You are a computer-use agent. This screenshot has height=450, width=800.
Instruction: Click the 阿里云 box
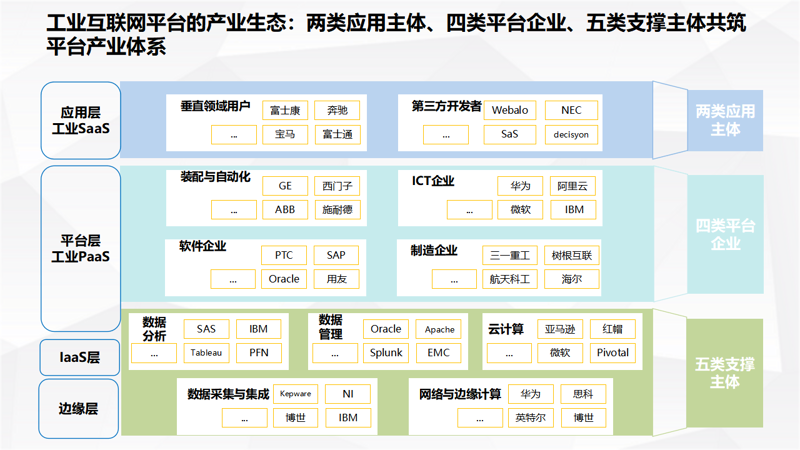[573, 186]
